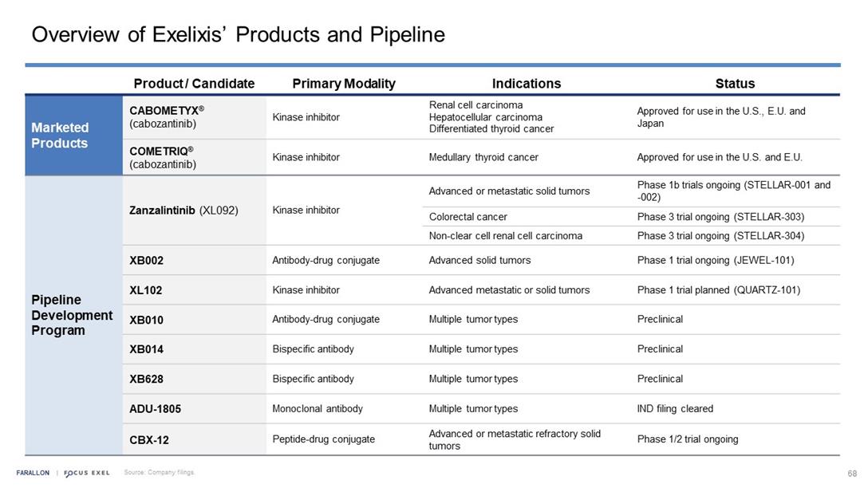Click the COMETRIQ (cabozantinib) product cell
Screen dimensions: 868x488
point(162,157)
